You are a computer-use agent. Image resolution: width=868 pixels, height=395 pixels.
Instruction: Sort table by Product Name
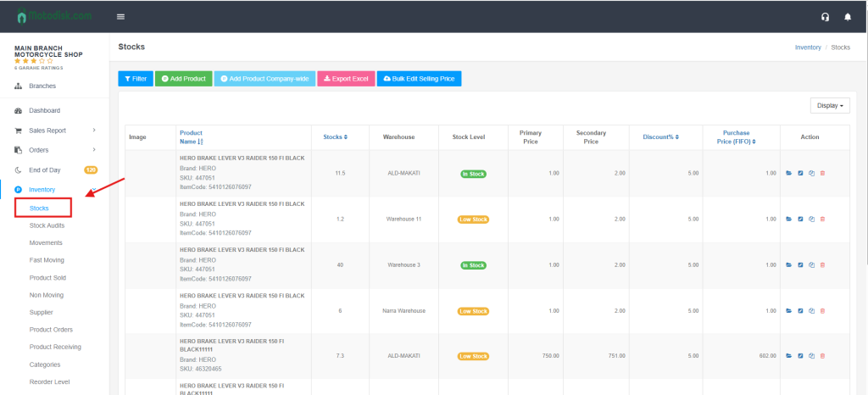pos(191,136)
